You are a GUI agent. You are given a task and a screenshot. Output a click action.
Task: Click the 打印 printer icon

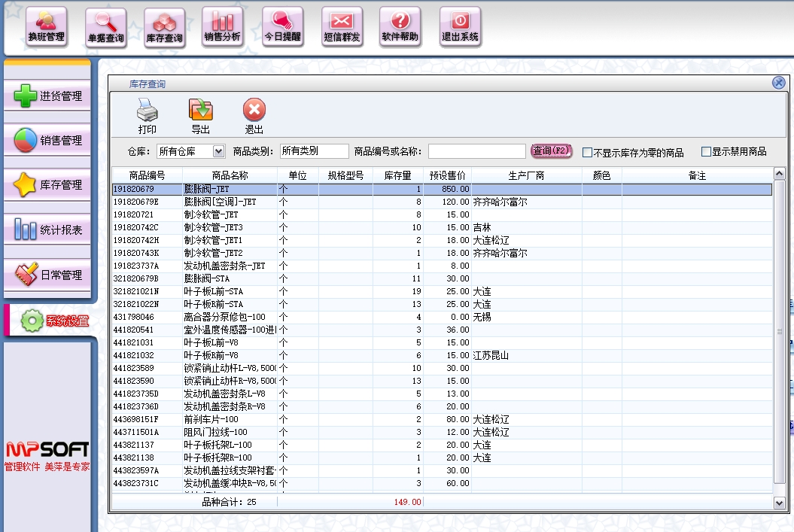(x=148, y=111)
